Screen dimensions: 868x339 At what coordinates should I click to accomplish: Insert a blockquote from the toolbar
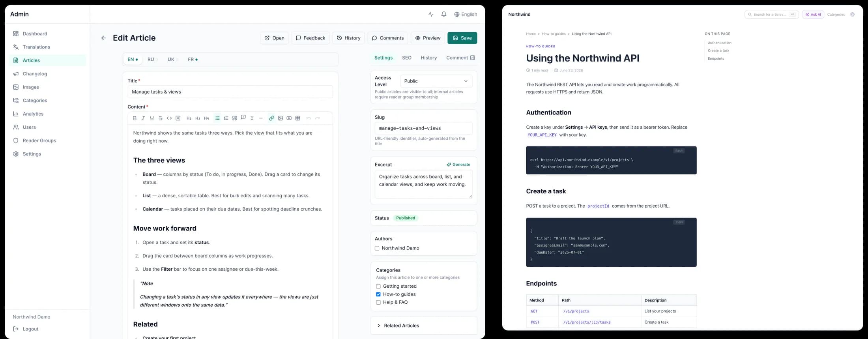coord(235,118)
